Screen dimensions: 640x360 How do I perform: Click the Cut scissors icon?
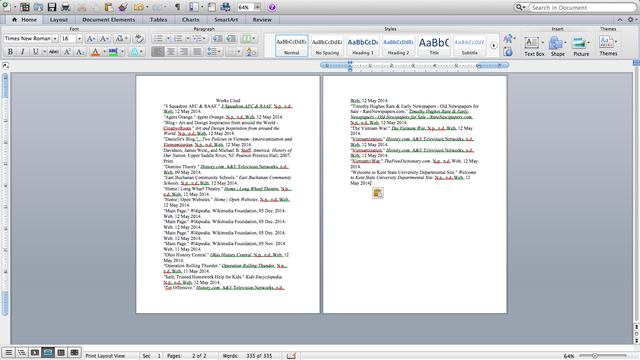82,7
